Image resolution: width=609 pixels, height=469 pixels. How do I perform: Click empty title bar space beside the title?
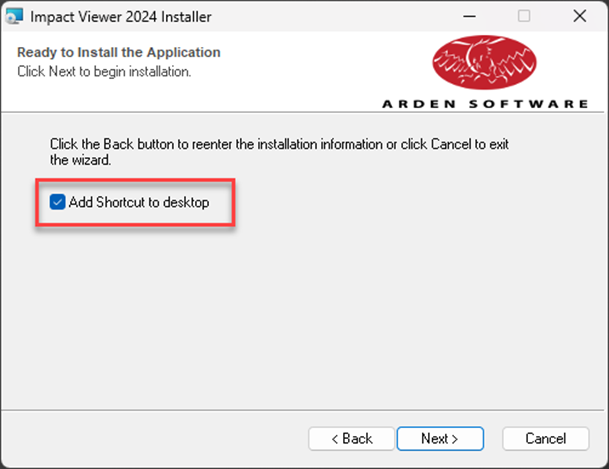(x=330, y=16)
